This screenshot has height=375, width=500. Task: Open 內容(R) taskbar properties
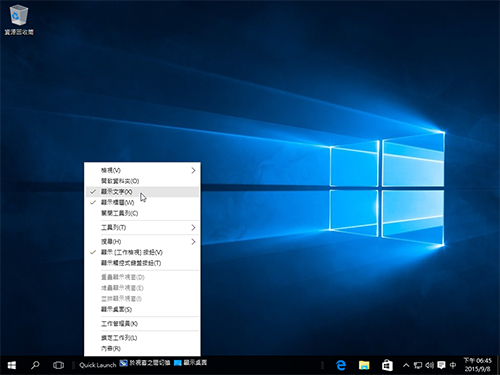tap(142, 348)
